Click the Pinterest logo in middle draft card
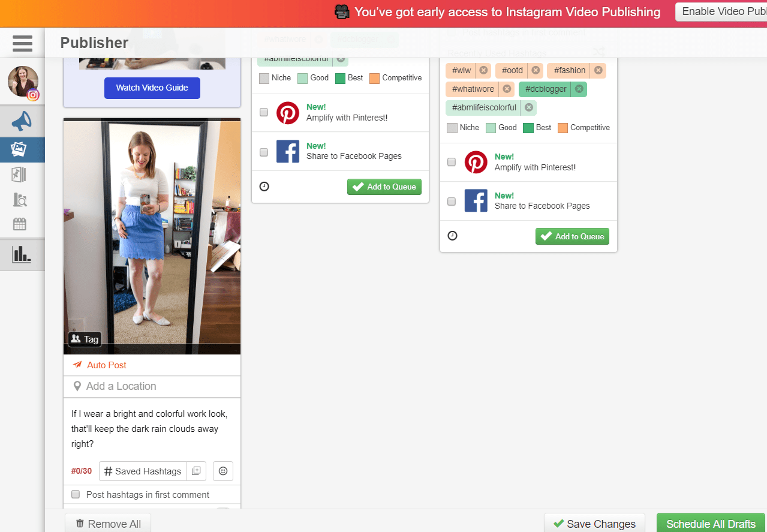767x532 pixels. coord(288,113)
